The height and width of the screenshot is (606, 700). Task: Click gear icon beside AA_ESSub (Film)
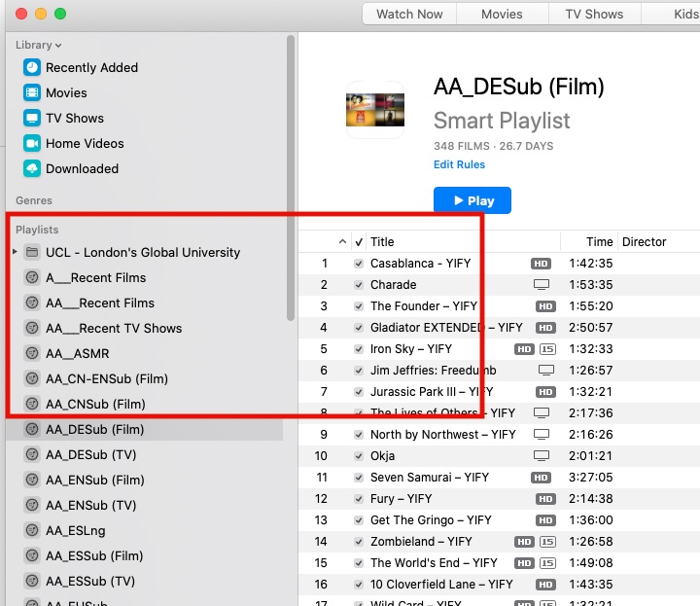[x=32, y=555]
